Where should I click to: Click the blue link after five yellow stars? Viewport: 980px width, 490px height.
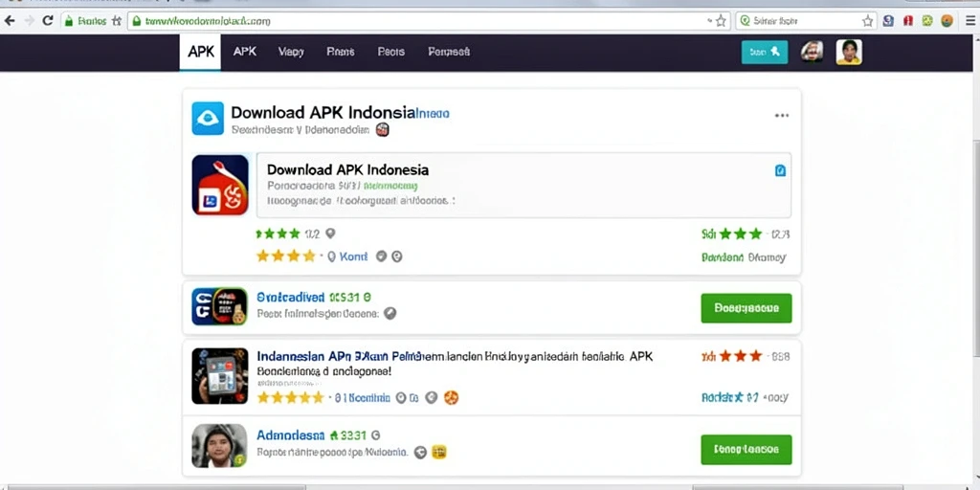click(362, 397)
